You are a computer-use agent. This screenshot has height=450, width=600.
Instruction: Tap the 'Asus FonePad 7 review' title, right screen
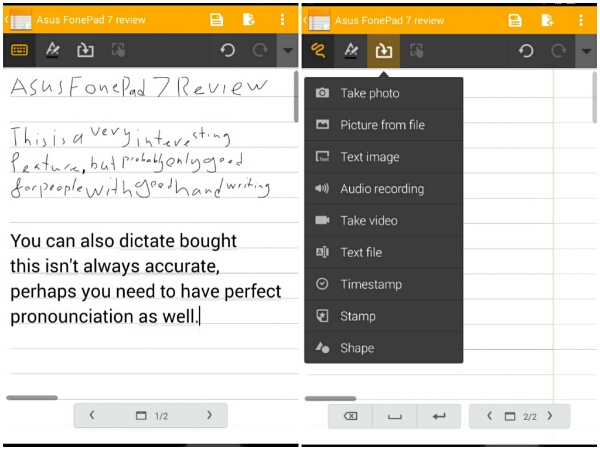(x=390, y=20)
